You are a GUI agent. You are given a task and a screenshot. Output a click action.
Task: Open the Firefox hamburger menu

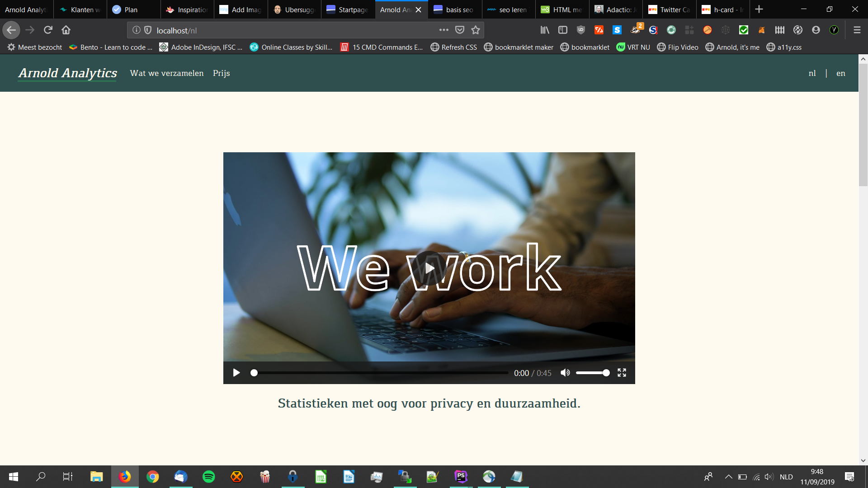pyautogui.click(x=857, y=30)
